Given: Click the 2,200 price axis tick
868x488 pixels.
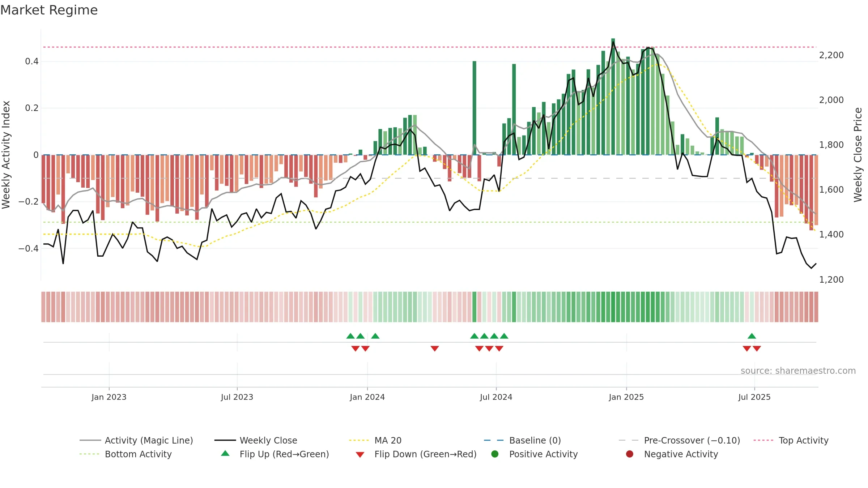Looking at the screenshot, I should tap(831, 55).
